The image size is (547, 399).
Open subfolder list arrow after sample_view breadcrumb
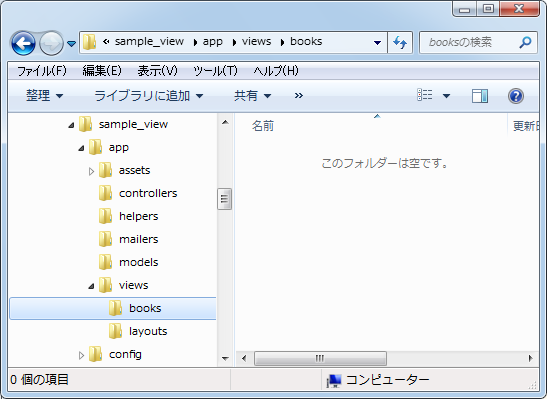coord(195,42)
